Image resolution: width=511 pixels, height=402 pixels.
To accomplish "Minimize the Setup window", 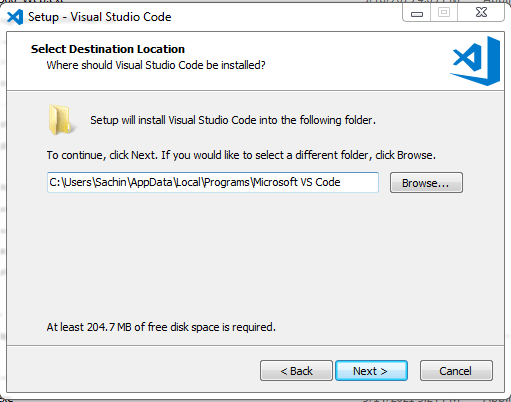I will [x=417, y=13].
